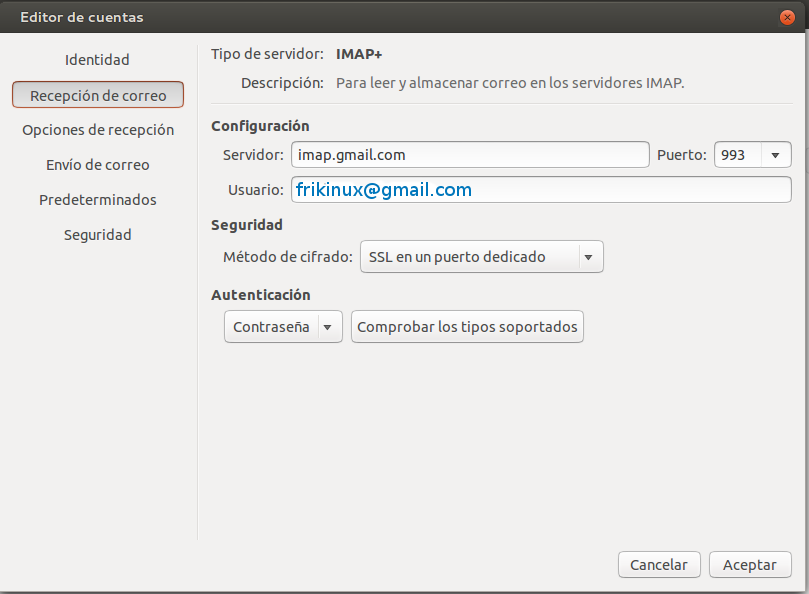
Task: Click the Servidor field imap.gmail.com
Action: click(470, 155)
